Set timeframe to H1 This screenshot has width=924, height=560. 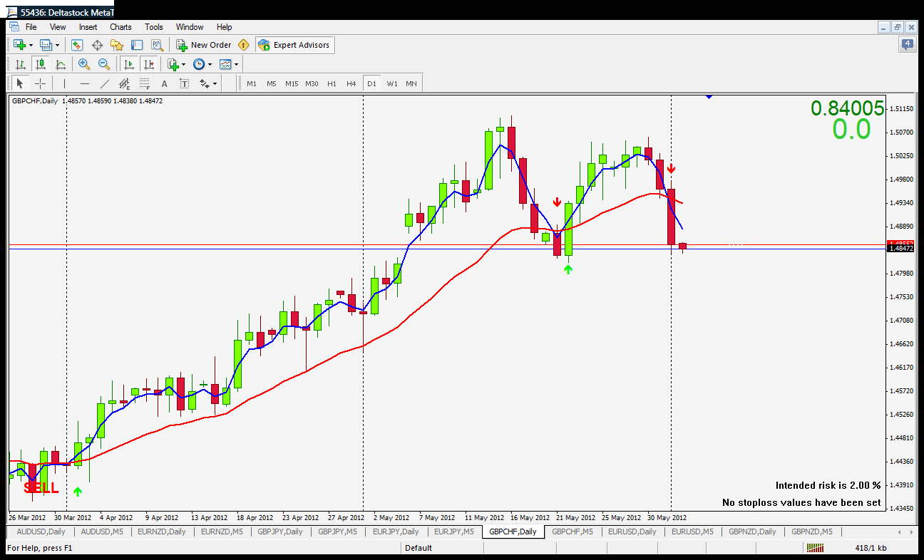pos(332,83)
